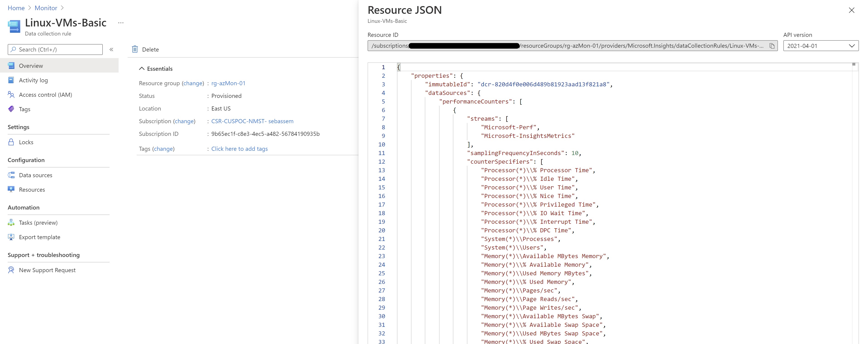The image size is (868, 344).
Task: Open the three-dots menu beside Linux-VMs-Basic
Action: click(121, 23)
